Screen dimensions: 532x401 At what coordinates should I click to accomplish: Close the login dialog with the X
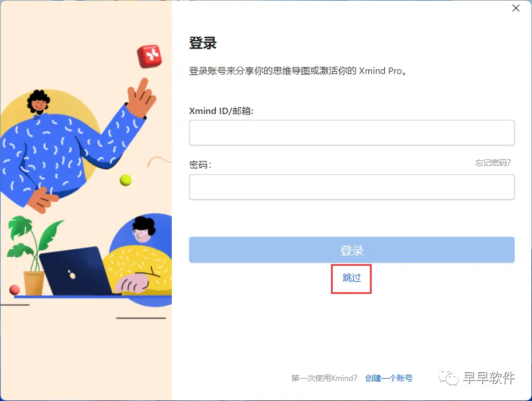516,8
